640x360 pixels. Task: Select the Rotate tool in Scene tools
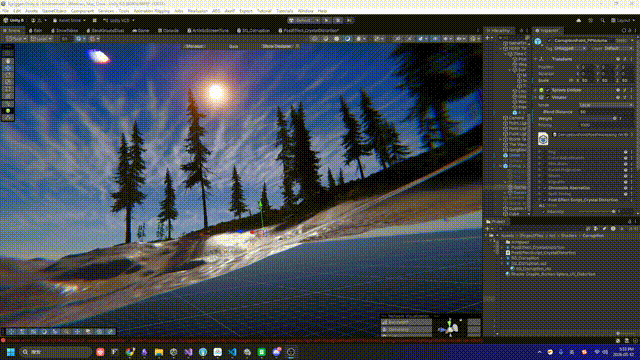click(x=8, y=75)
